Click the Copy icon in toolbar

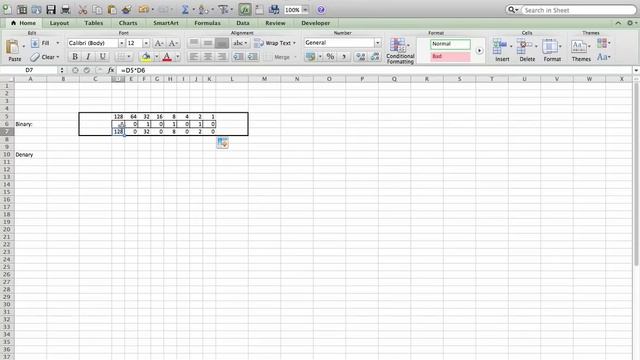pyautogui.click(x=97, y=9)
